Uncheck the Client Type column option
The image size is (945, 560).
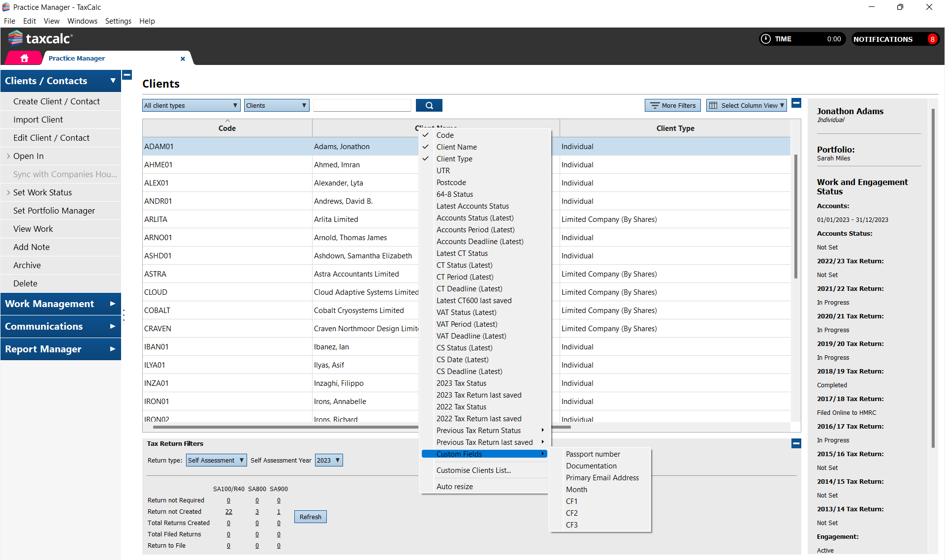point(454,158)
